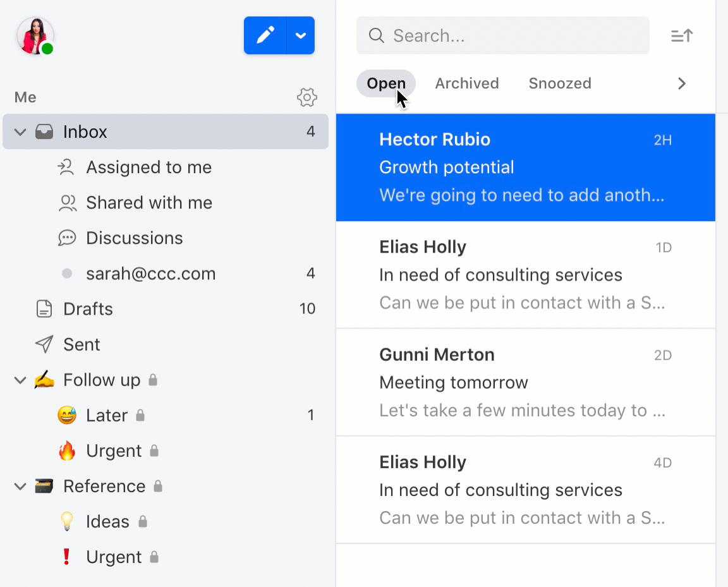The image size is (728, 587).
Task: Click the search magnifier icon
Action: [x=376, y=35]
